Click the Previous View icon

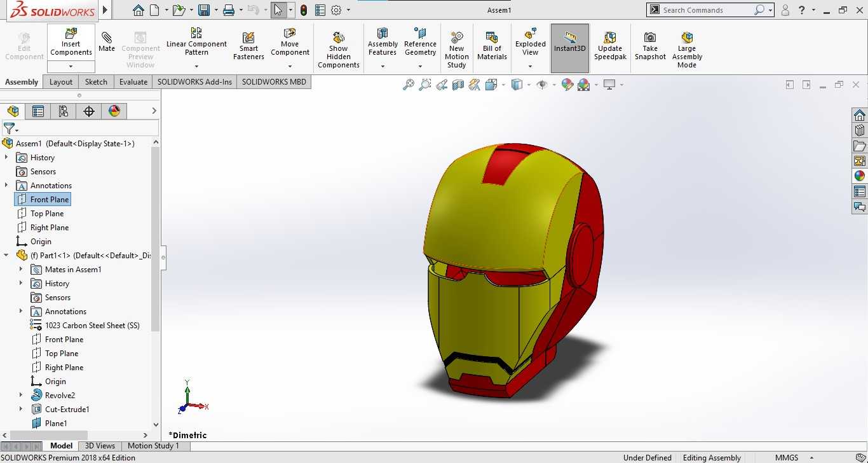coord(442,85)
